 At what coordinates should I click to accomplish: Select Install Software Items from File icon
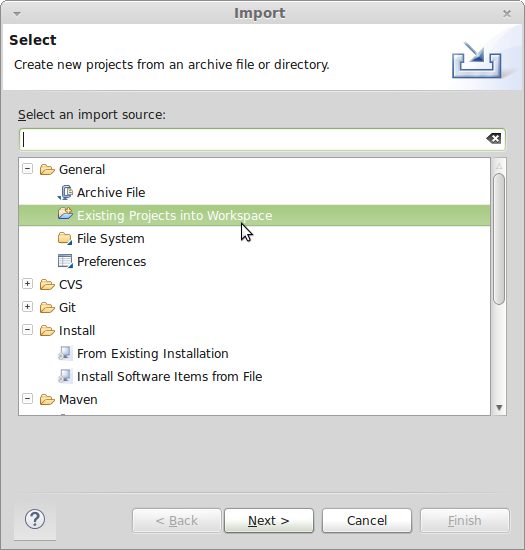[x=65, y=376]
